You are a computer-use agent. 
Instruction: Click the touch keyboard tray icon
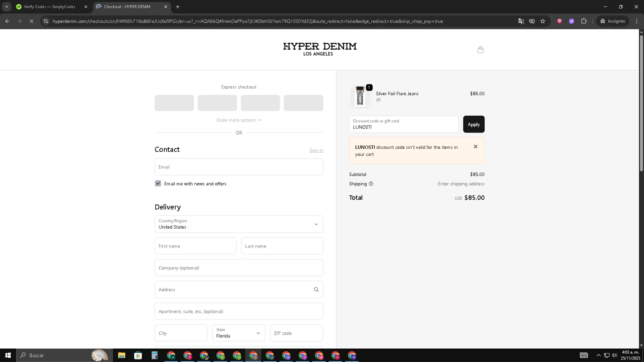(584, 355)
